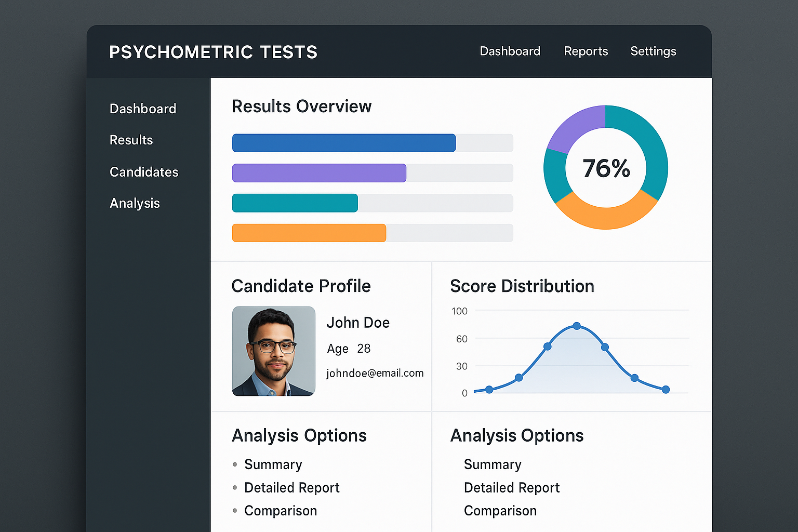Screen dimensions: 798x532
Task: Choose the Comparison bullet option
Action: point(281,511)
